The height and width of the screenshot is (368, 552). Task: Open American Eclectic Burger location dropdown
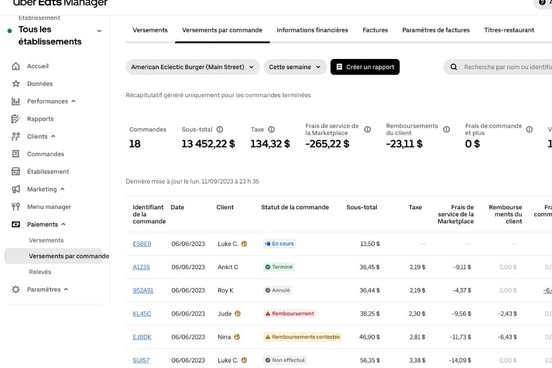(193, 67)
